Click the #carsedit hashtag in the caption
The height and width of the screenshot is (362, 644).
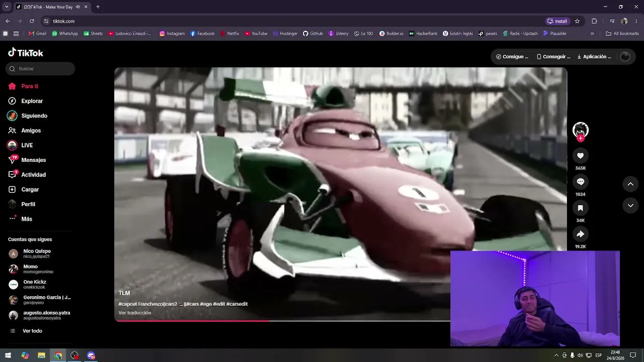237,304
